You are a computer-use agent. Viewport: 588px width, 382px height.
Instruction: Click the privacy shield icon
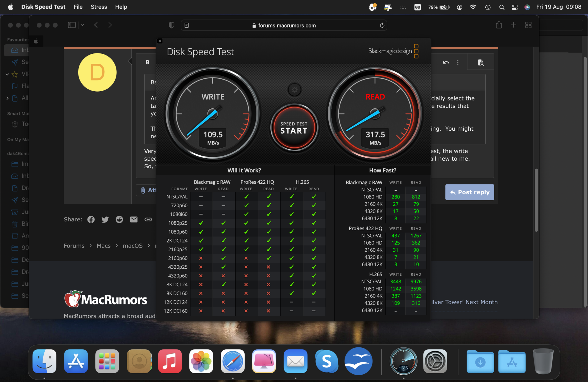171,25
